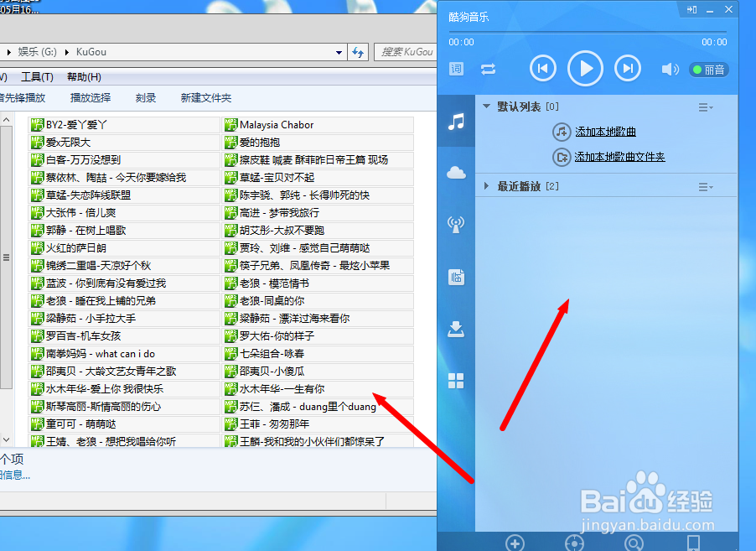This screenshot has height=551, width=756.
Task: Open the search magnifier icon at bottom
Action: coord(634,543)
